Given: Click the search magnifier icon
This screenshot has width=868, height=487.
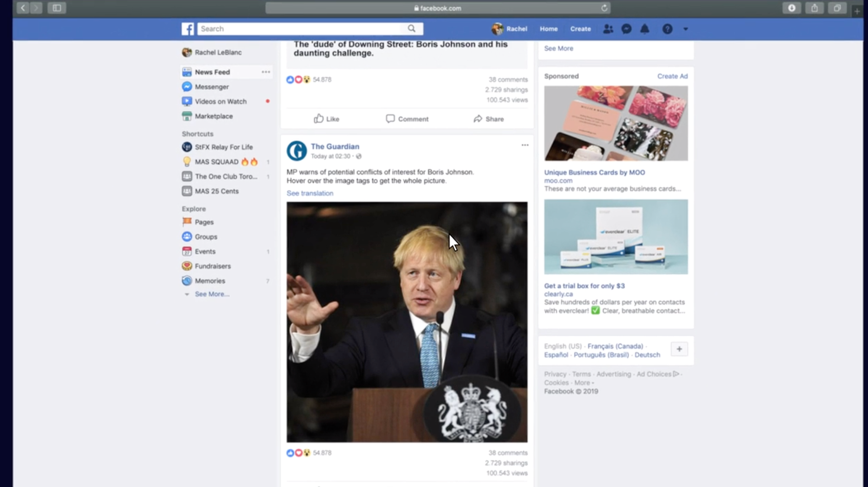Looking at the screenshot, I should (x=411, y=29).
